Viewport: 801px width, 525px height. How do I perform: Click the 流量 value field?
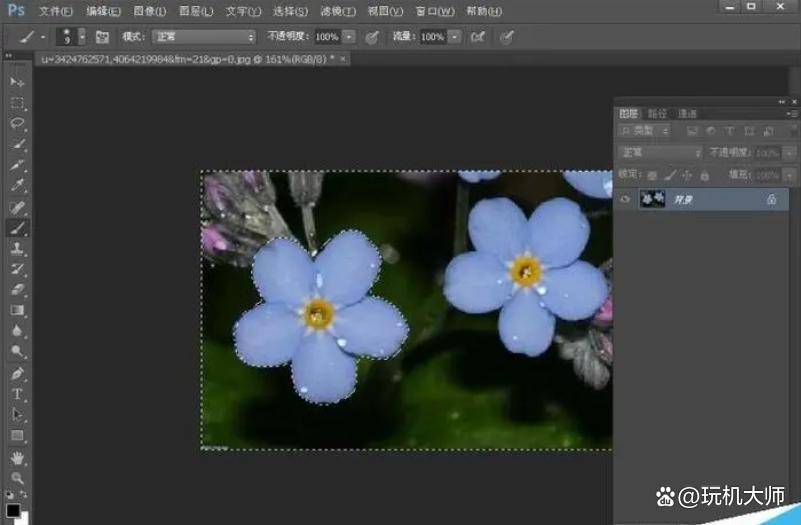433,37
